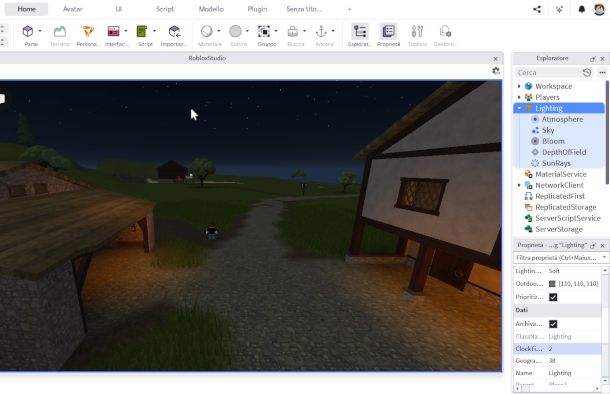Viewport: 610px width, 394px height.
Task: Click the ClockTime value field
Action: (x=574, y=349)
